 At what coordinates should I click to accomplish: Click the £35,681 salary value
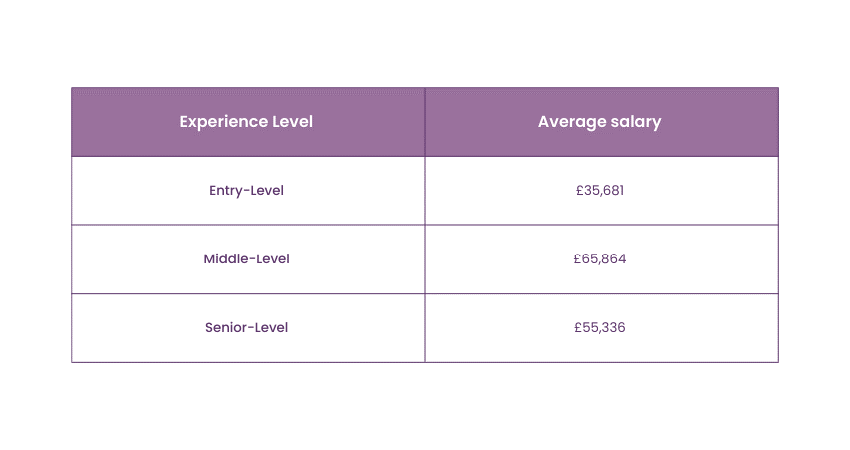click(x=600, y=190)
